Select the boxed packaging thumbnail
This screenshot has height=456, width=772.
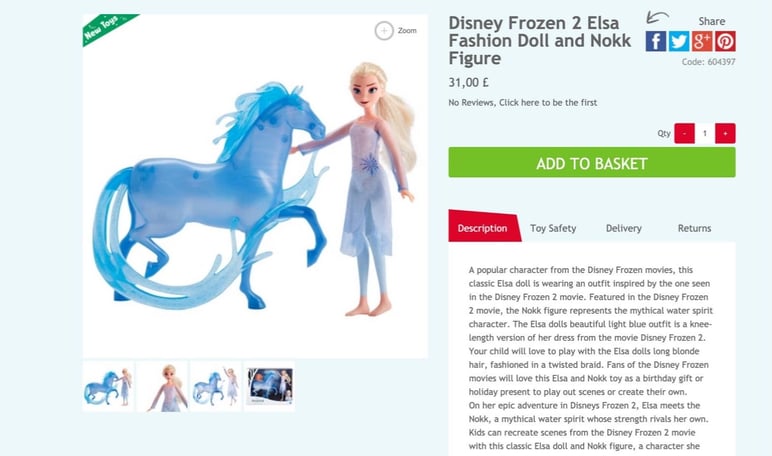click(x=269, y=387)
